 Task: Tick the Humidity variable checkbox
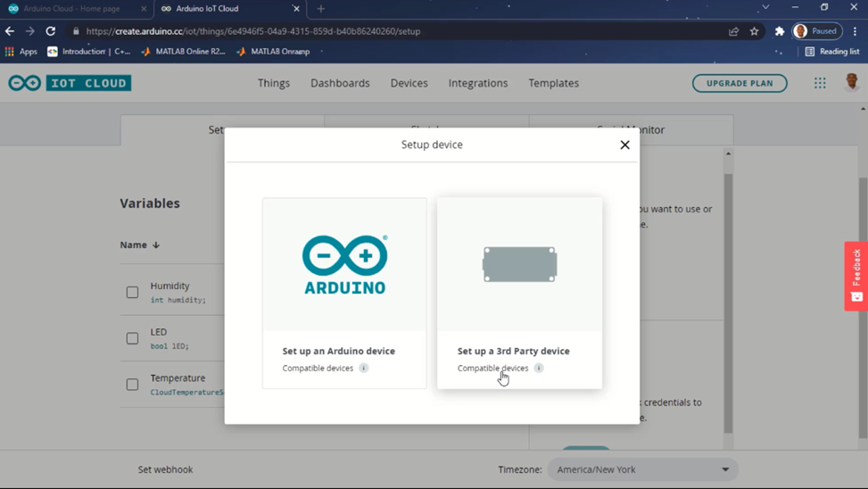[x=132, y=292]
